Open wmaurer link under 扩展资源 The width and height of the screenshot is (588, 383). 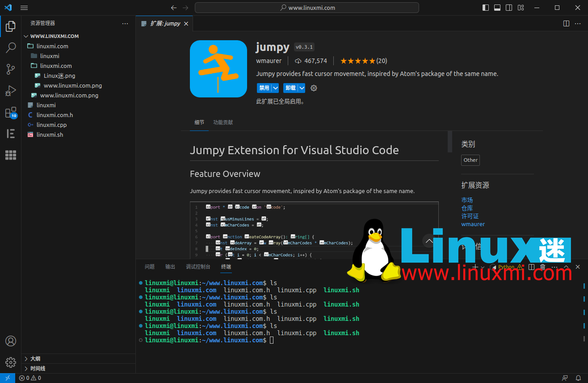click(473, 224)
